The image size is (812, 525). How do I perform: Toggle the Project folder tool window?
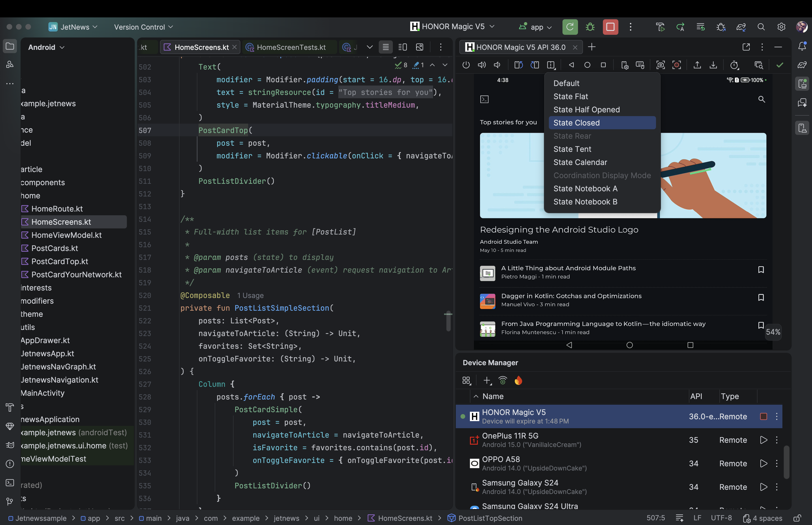pyautogui.click(x=10, y=46)
